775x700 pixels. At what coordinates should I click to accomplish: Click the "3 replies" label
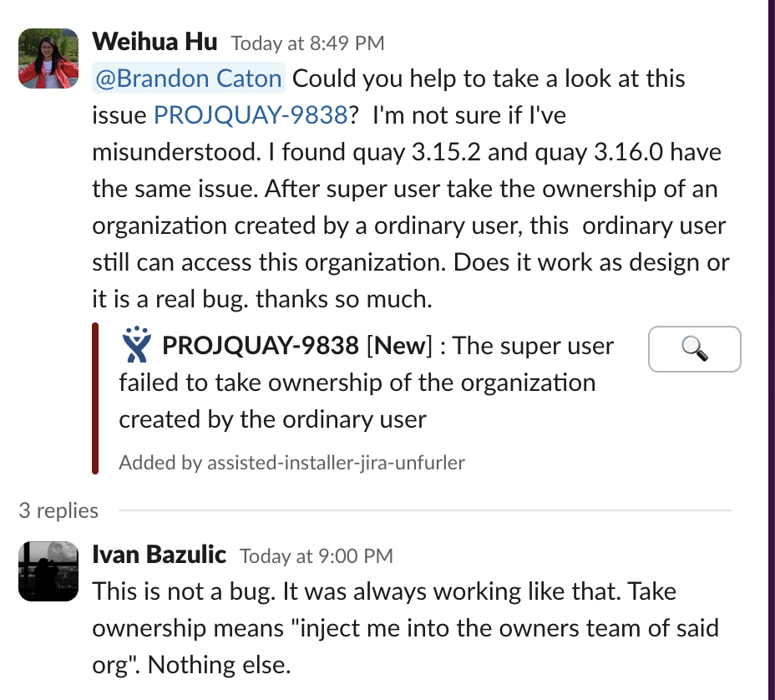58,510
